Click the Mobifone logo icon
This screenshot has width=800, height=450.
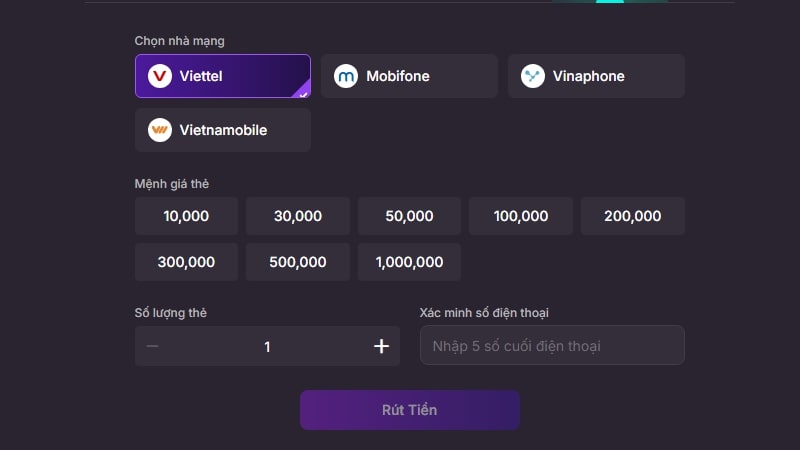pyautogui.click(x=346, y=76)
